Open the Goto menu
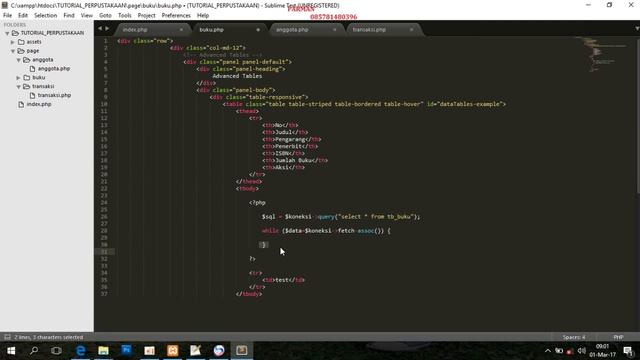Viewport: 640px width, 360px height. [105, 16]
